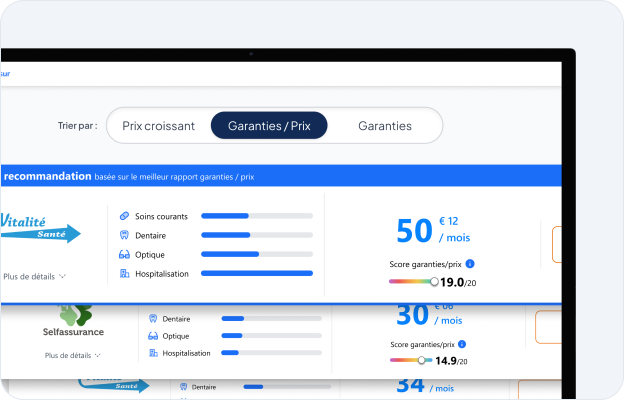Click the Optique glasses icon in Selfassurance card
The image size is (624, 400).
pos(153,336)
